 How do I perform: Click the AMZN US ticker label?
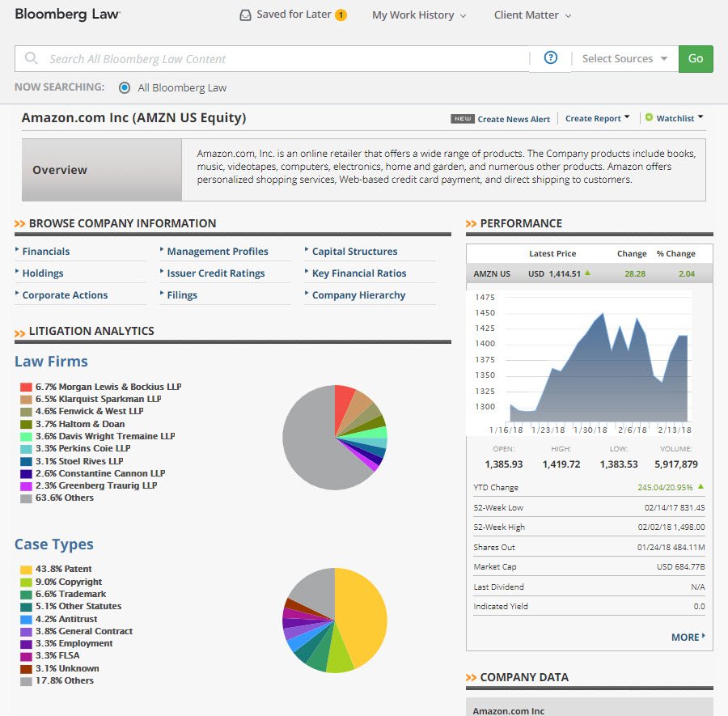[x=492, y=273]
